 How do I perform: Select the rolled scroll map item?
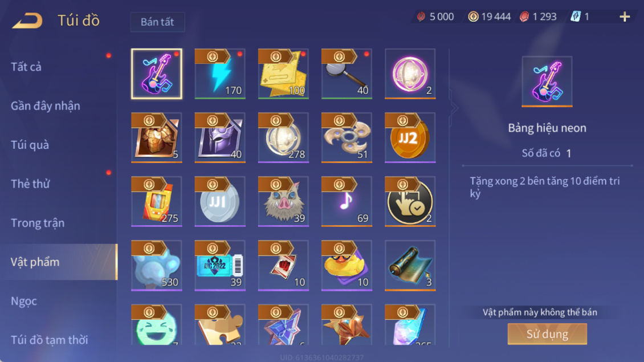[410, 266]
